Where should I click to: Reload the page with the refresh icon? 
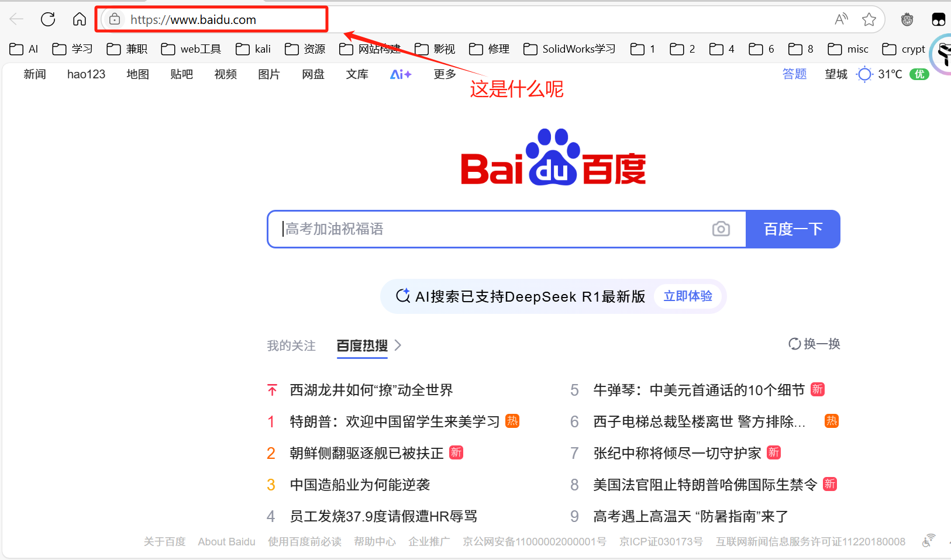coord(48,19)
